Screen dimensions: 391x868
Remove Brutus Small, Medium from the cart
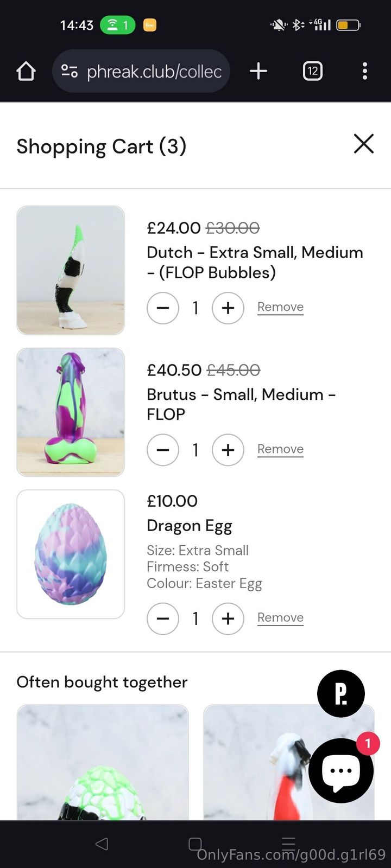(280, 449)
